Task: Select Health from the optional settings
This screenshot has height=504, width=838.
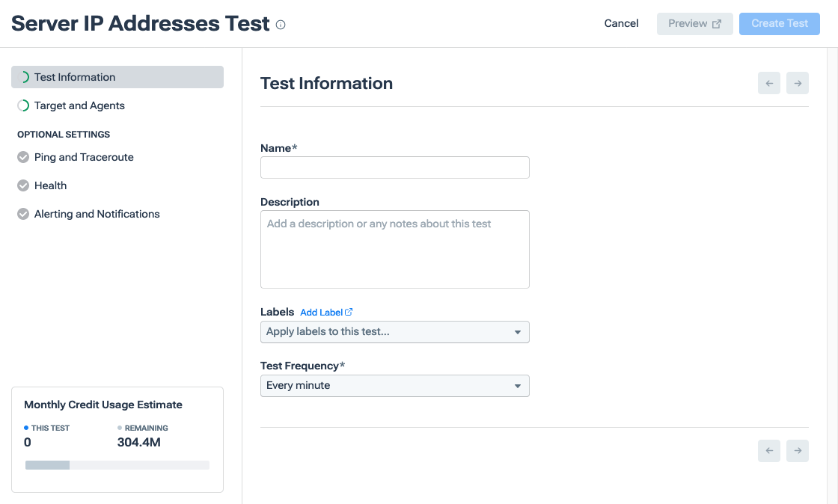Action: click(50, 185)
